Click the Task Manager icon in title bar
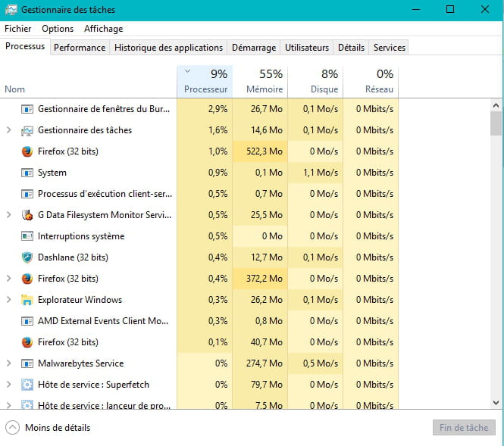 [11, 10]
